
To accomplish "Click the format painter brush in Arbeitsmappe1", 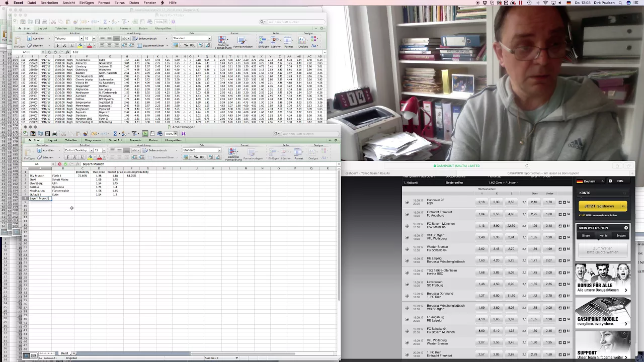I will (86, 133).
